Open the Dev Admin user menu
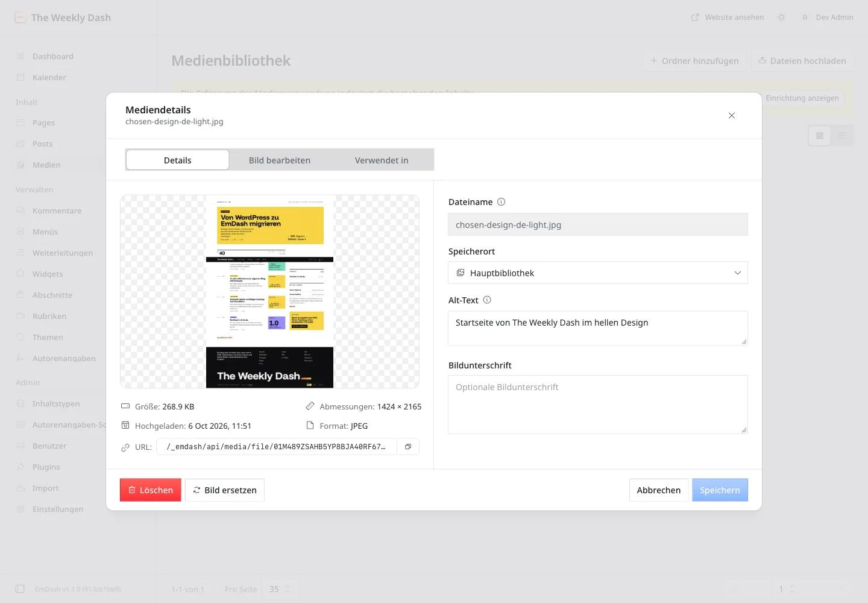 point(827,17)
